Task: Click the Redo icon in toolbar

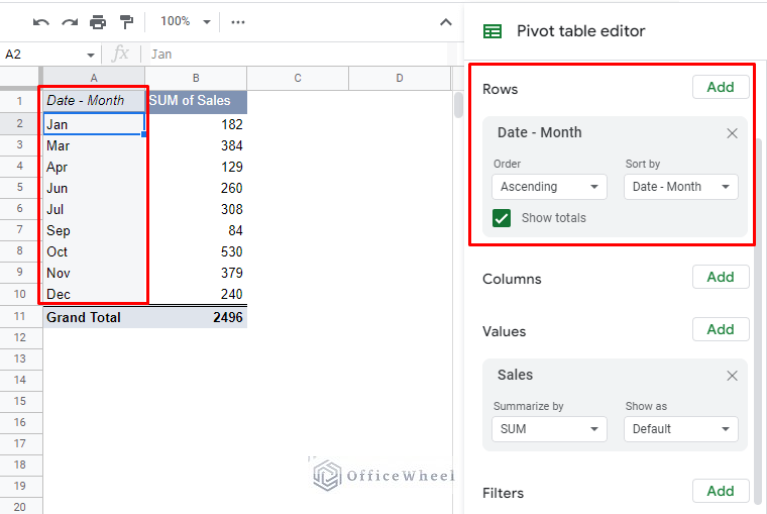Action: coord(69,21)
